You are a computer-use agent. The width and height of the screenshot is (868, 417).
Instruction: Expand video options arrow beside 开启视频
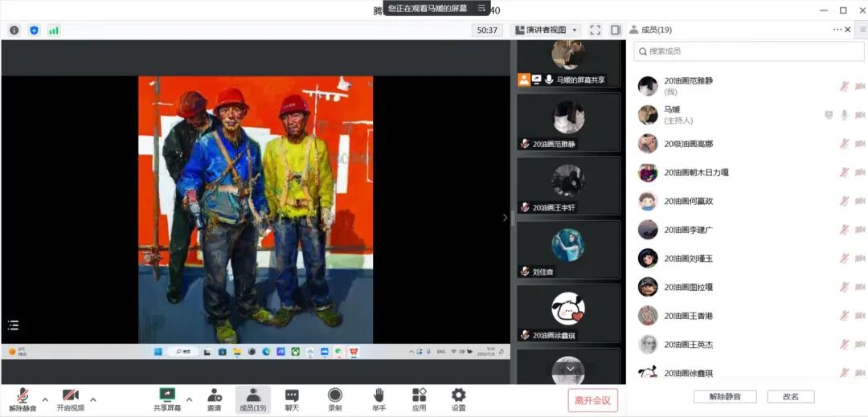(x=93, y=399)
